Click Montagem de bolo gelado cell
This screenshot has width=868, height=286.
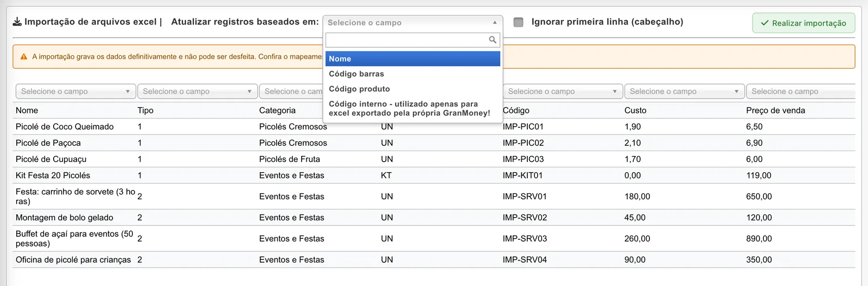(65, 217)
